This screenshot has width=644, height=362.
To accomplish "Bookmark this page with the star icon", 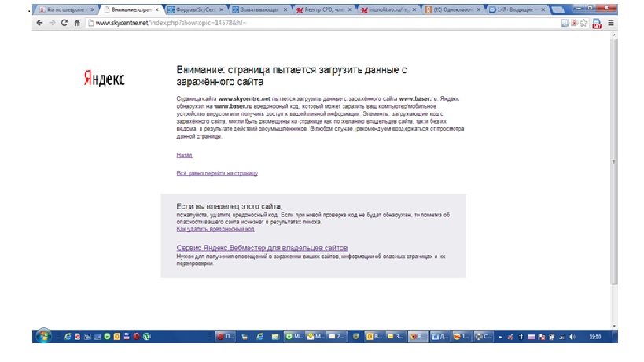I will tap(583, 23).
